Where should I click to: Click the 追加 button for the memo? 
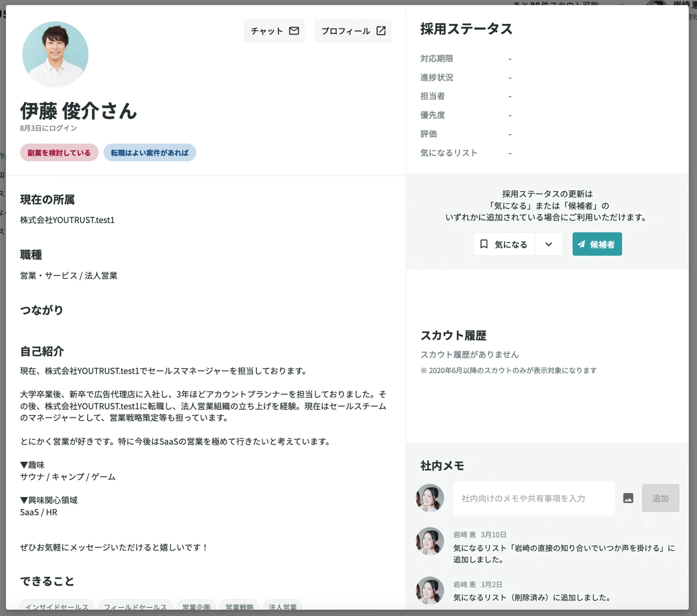pos(660,498)
